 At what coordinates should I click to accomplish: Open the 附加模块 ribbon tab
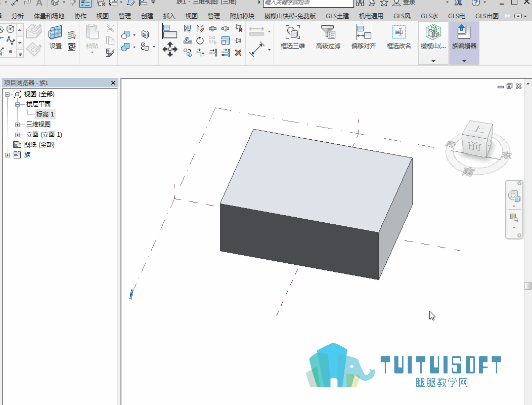click(242, 16)
